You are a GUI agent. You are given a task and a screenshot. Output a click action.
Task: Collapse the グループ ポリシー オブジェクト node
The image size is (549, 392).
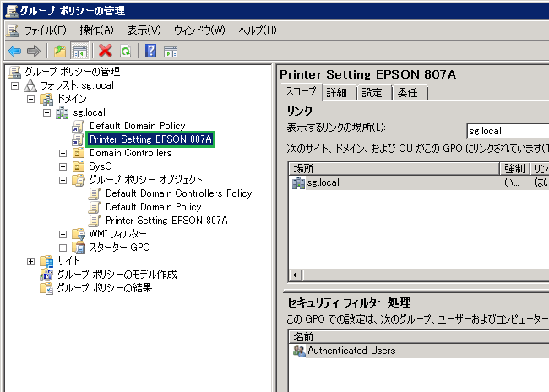(x=63, y=181)
